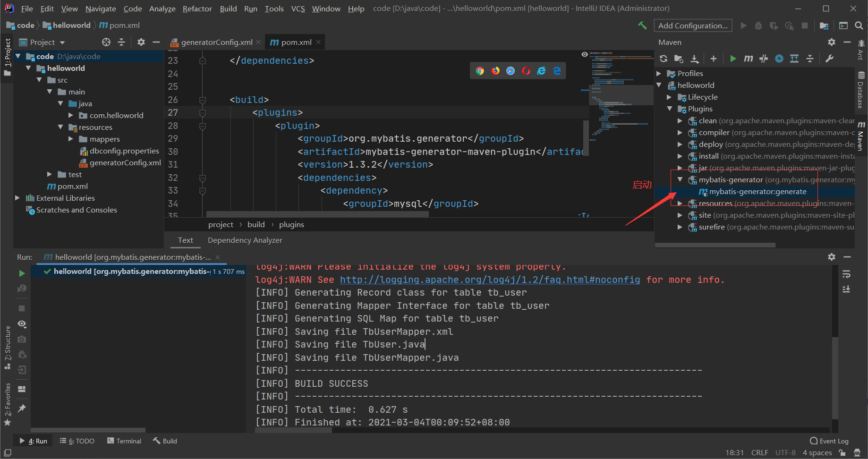Click Generate Sources and Update Folders icon
868x459 pixels.
pyautogui.click(x=679, y=59)
